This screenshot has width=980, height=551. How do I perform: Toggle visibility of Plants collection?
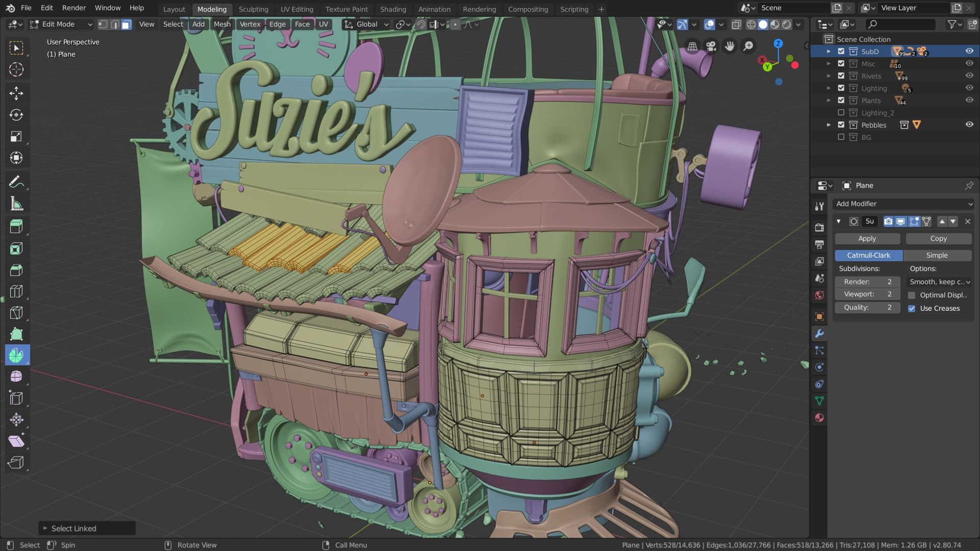coord(969,100)
